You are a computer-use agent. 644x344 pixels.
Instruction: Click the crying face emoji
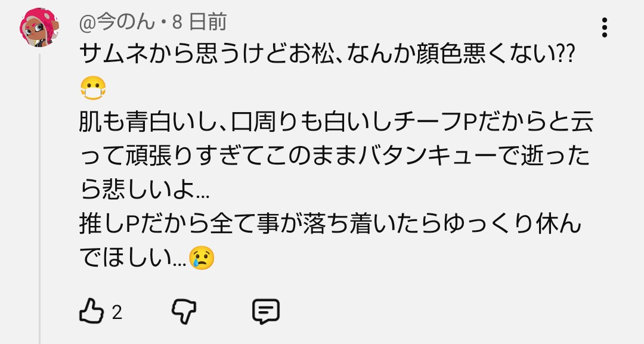202,258
